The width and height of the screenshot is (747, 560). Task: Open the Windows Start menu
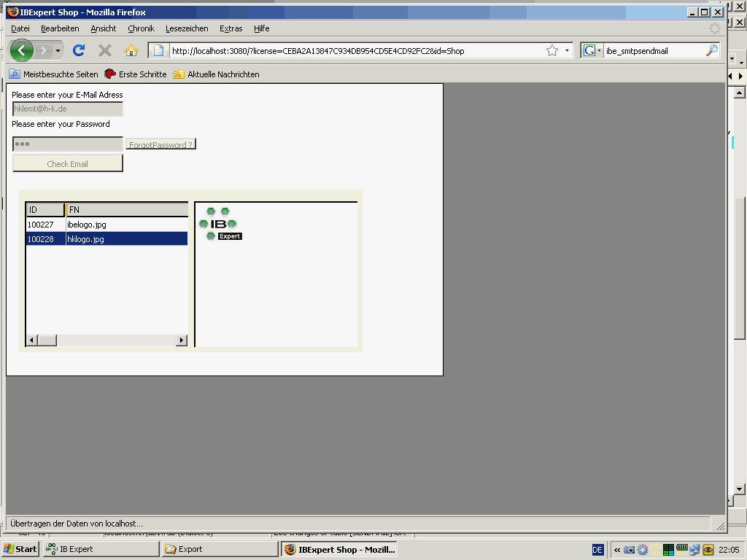click(20, 549)
